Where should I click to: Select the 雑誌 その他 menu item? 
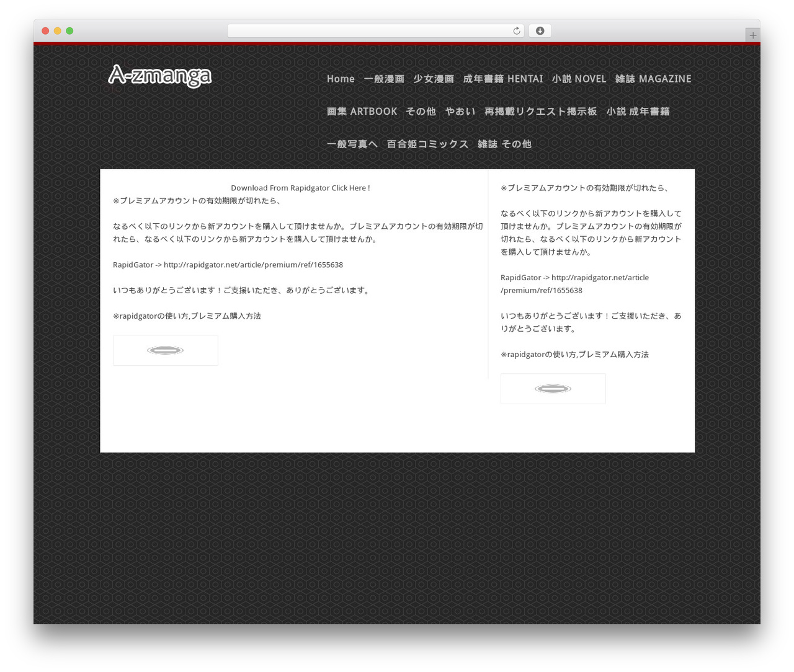point(505,144)
